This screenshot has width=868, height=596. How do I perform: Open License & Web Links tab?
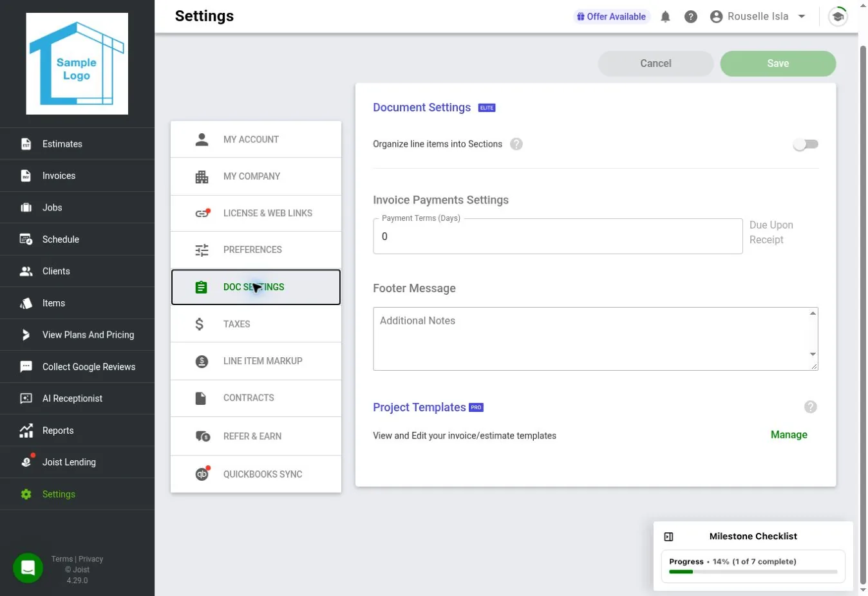click(256, 214)
